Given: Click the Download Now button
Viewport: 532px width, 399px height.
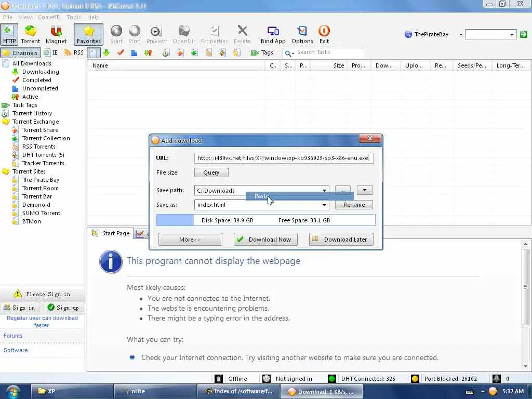Looking at the screenshot, I should pyautogui.click(x=265, y=239).
